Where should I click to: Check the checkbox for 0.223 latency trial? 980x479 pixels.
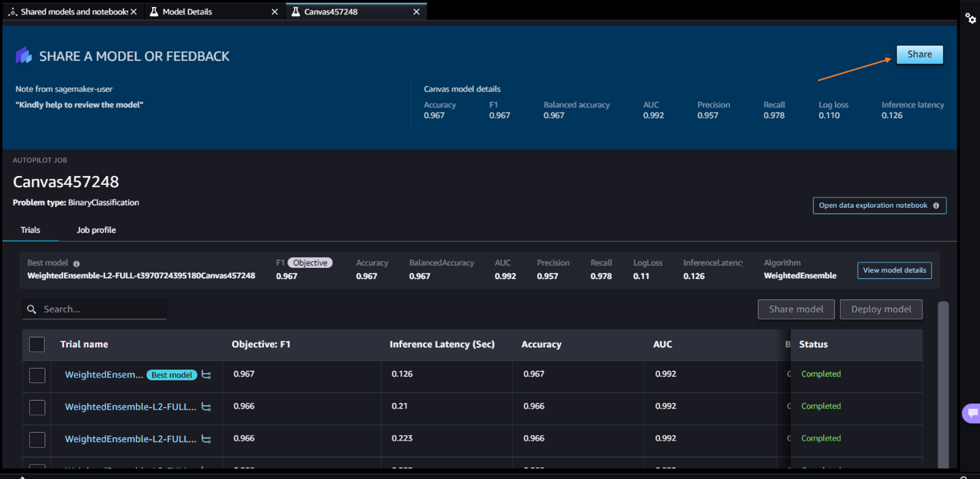tap(37, 439)
